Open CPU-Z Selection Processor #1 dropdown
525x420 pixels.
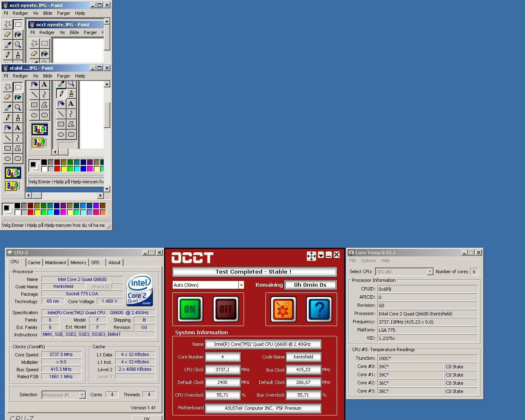pyautogui.click(x=82, y=395)
